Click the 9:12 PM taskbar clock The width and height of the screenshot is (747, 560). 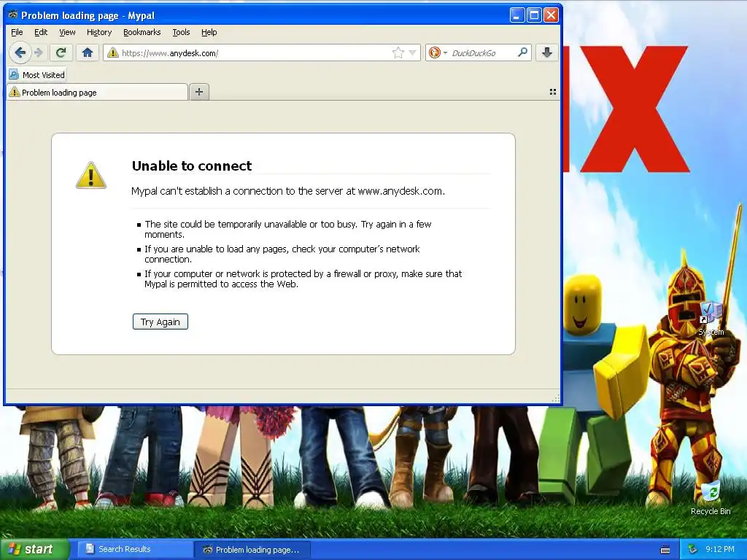point(720,549)
